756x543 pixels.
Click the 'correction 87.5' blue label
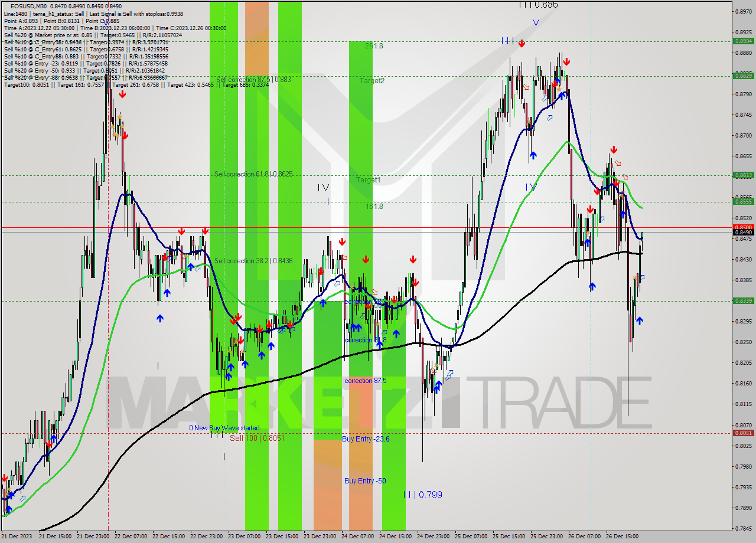[x=366, y=381]
